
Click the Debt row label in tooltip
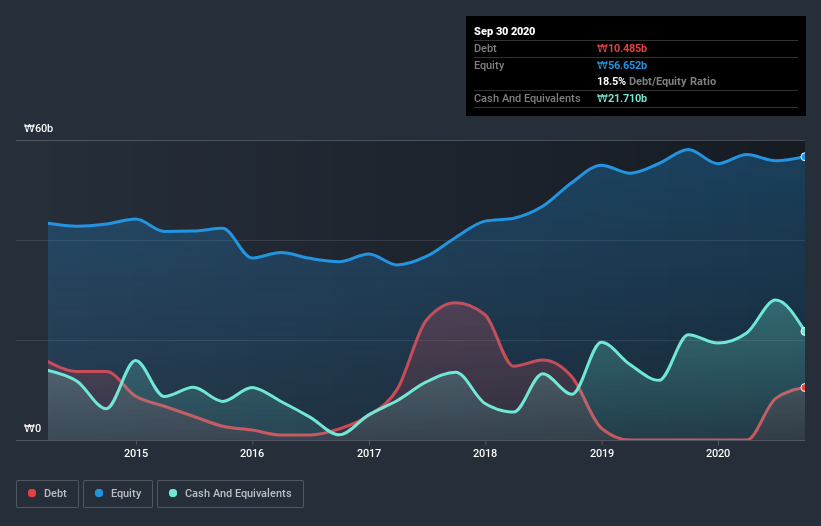(485, 48)
